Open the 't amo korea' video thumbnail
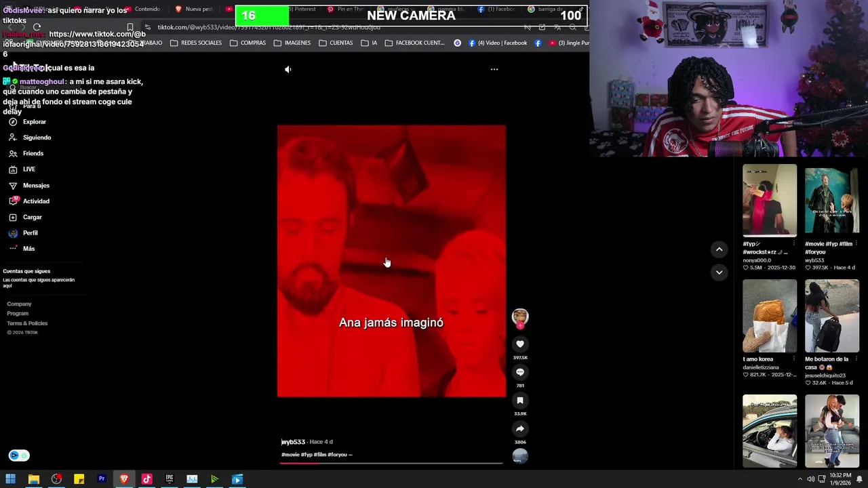The height and width of the screenshot is (488, 868). point(770,316)
